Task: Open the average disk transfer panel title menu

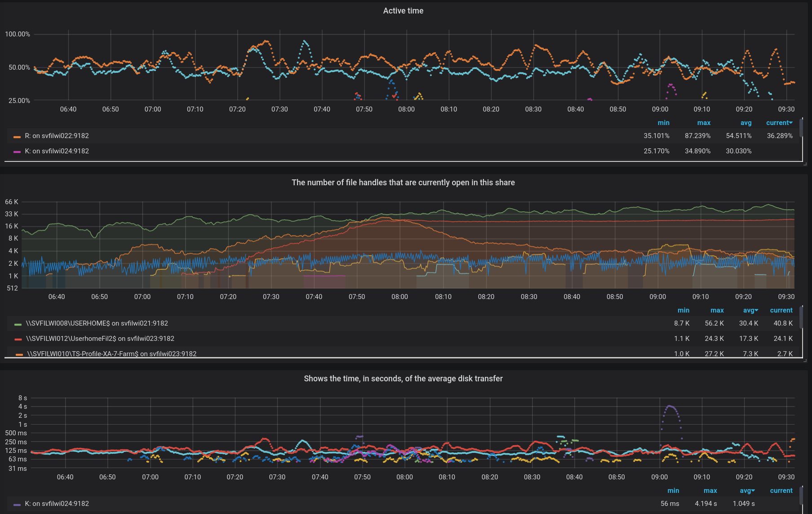Action: [403, 379]
